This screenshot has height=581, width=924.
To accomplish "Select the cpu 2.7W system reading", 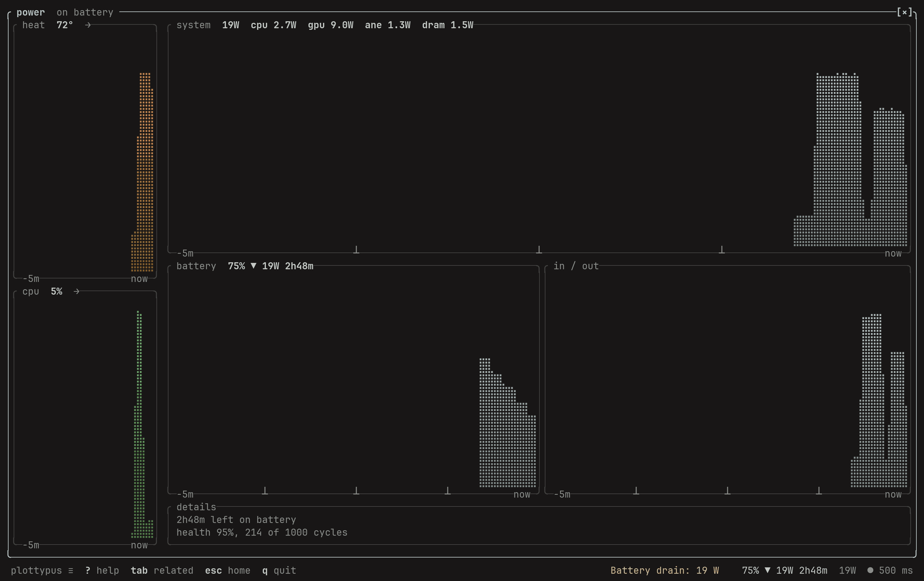I will (x=273, y=25).
